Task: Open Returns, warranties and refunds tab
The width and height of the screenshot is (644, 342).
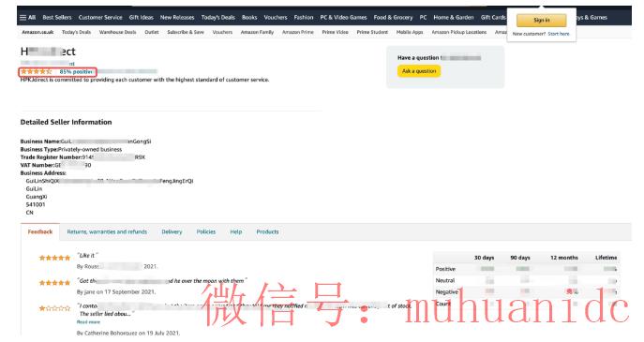Action: point(107,232)
